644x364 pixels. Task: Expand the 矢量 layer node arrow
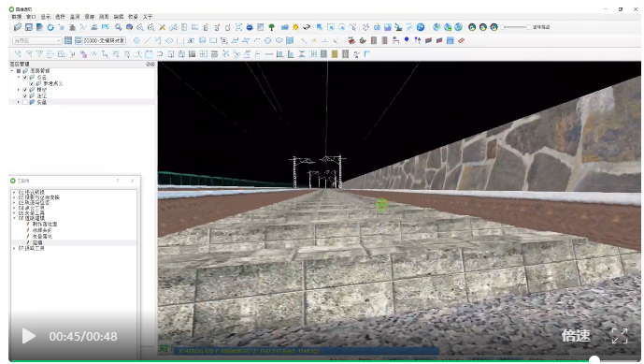(19, 102)
